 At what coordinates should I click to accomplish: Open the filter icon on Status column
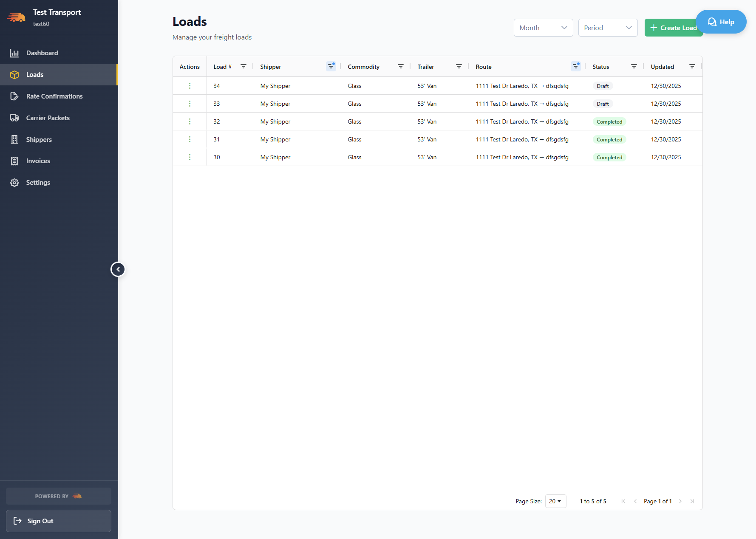[x=634, y=66]
